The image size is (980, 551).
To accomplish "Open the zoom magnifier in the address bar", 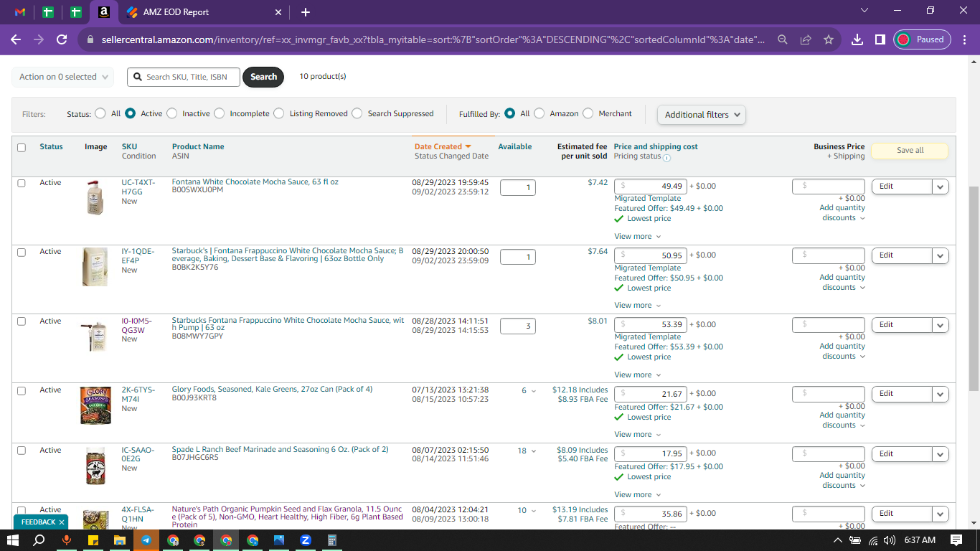I will click(783, 39).
